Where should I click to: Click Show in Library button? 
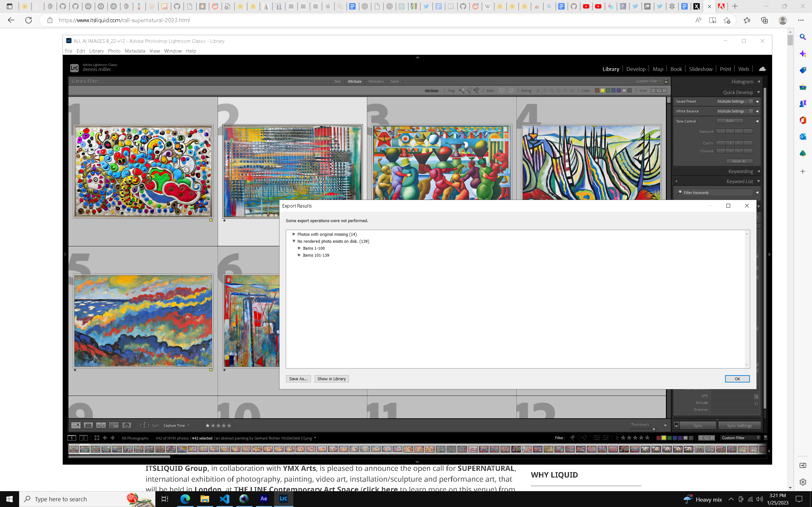(x=331, y=379)
